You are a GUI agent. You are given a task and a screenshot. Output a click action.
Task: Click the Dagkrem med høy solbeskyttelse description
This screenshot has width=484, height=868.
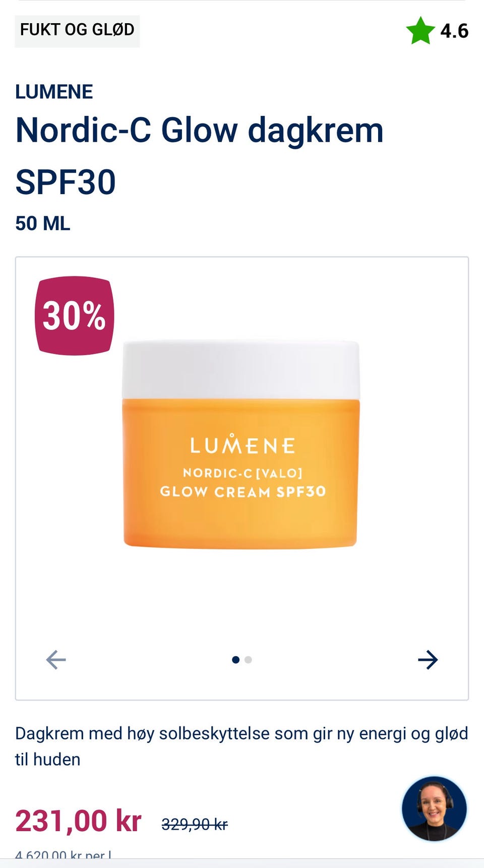coord(241,746)
